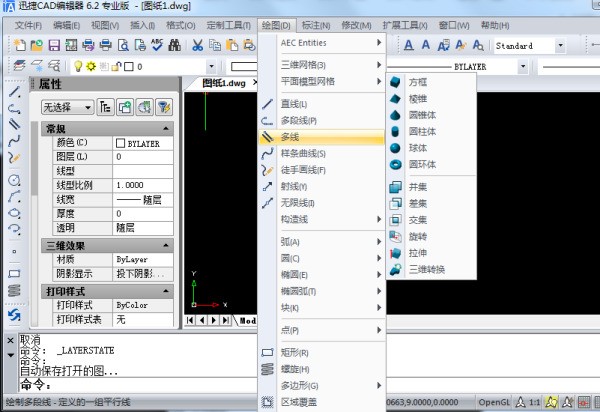Open the 标注(N) menu

[316, 26]
